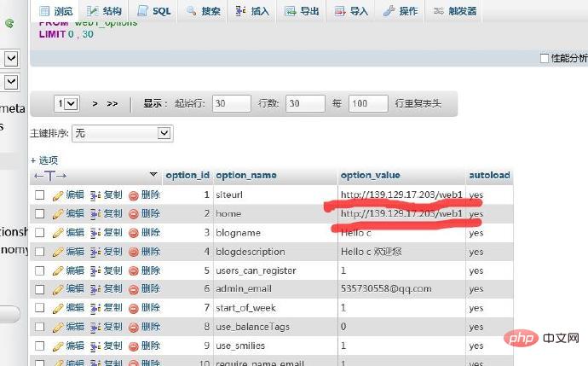Expand the column options arrow beside ←T→
Image resolution: width=588 pixels, height=366 pixels.
pyautogui.click(x=153, y=175)
